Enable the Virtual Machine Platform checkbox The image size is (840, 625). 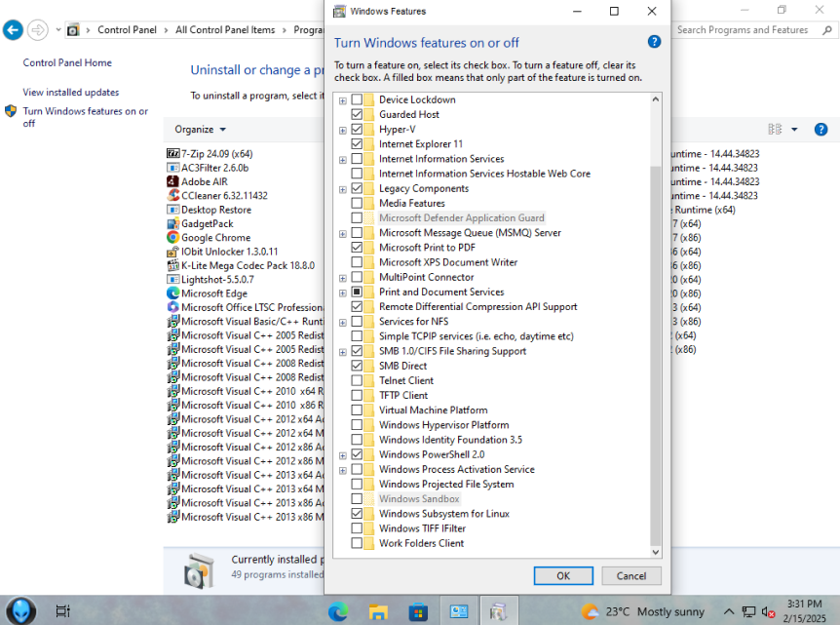357,410
